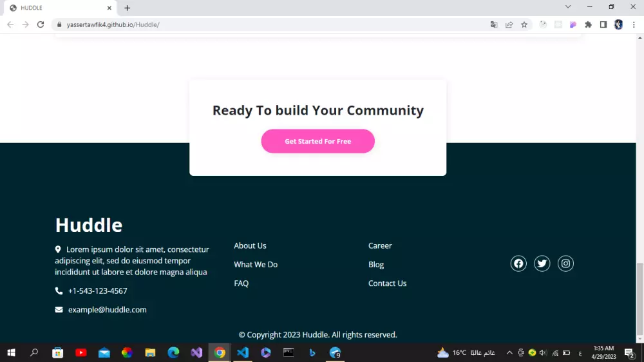
Task: Share this page using the share icon
Action: [509, 24]
